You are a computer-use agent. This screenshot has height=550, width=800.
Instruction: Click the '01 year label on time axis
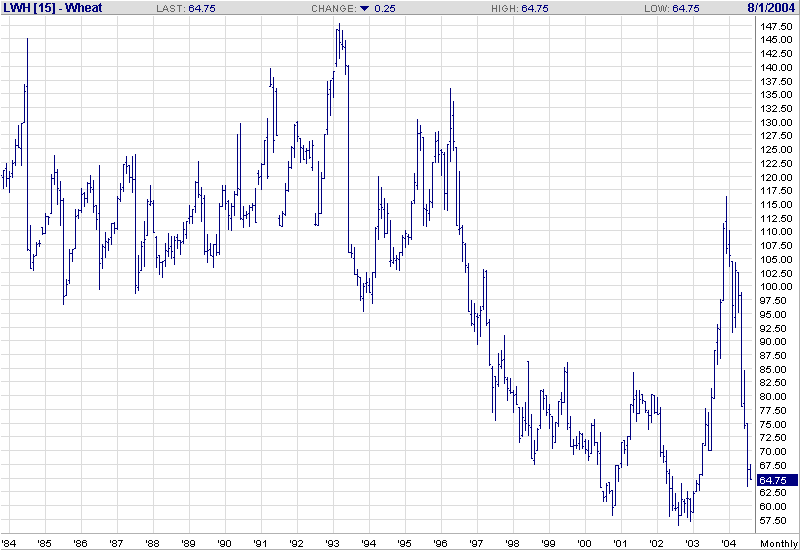(620, 543)
